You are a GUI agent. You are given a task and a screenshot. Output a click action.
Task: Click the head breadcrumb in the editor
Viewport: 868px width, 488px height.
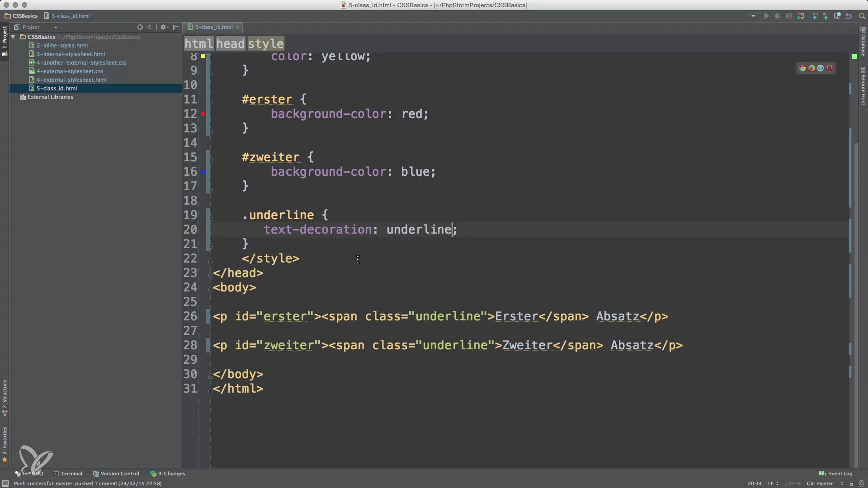click(231, 43)
